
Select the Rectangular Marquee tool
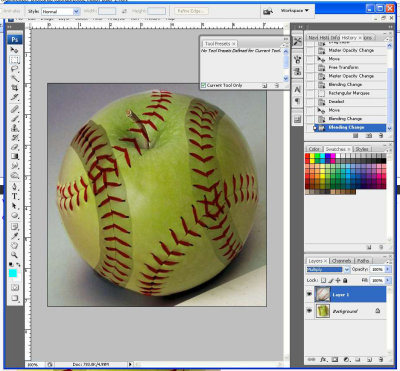click(x=14, y=60)
